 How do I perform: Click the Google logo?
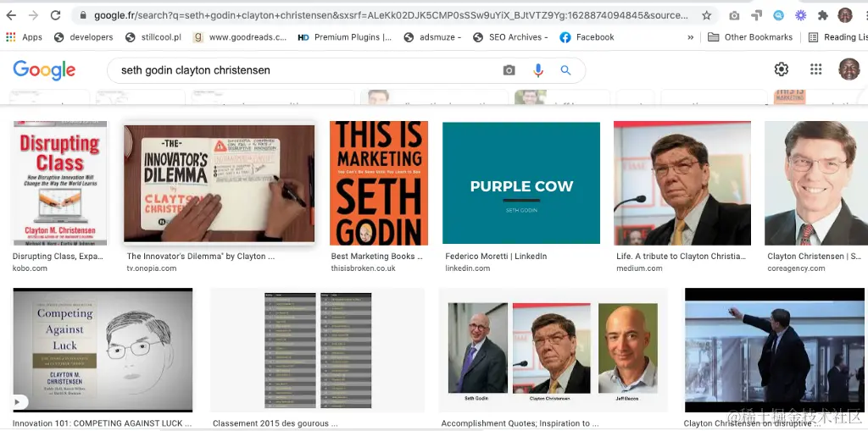(44, 70)
